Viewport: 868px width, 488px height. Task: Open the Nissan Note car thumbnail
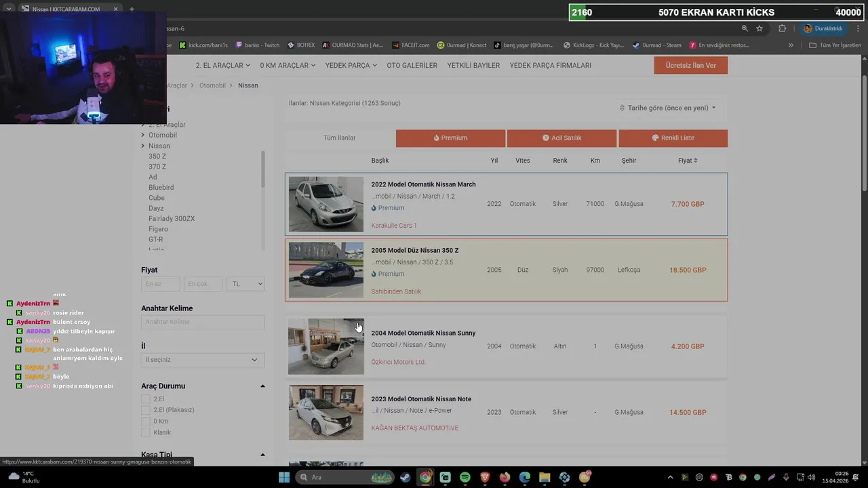tap(325, 412)
